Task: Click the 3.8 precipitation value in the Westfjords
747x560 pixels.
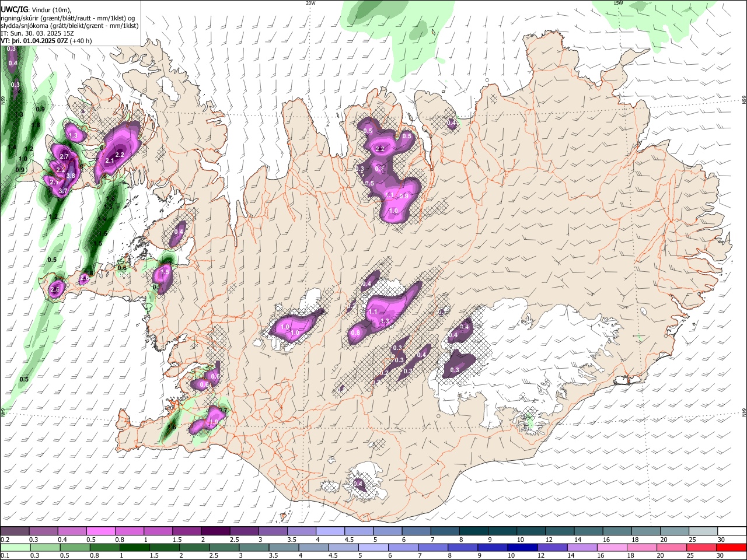Action: 71,176
